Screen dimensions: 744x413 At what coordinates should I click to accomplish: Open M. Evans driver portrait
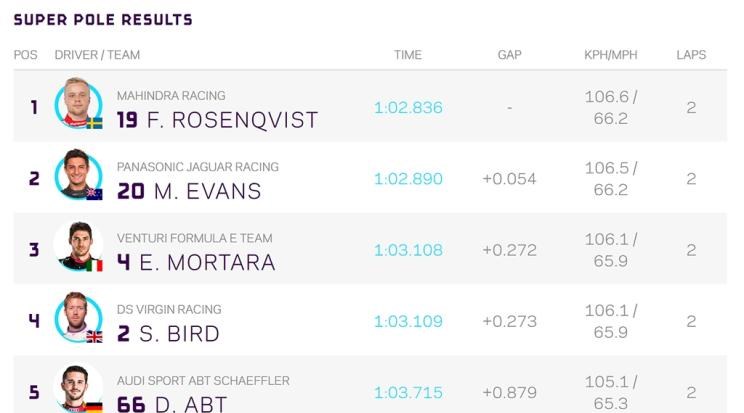(x=78, y=175)
